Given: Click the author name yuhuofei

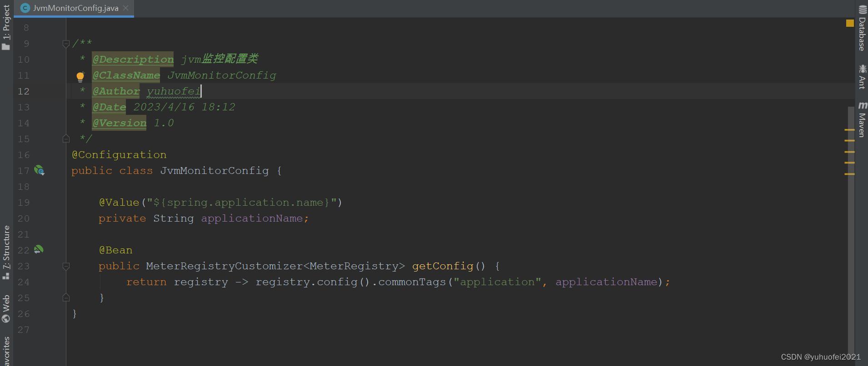Looking at the screenshot, I should [174, 91].
